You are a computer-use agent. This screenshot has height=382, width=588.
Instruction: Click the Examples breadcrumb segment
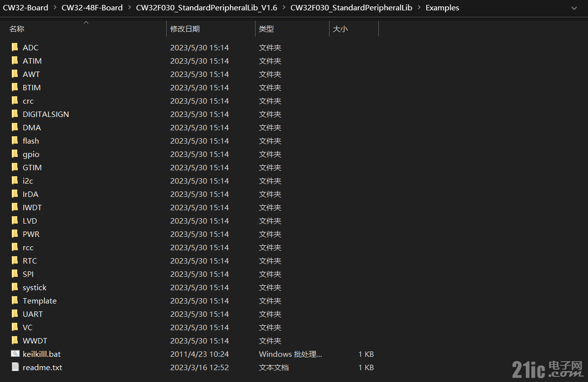(442, 7)
